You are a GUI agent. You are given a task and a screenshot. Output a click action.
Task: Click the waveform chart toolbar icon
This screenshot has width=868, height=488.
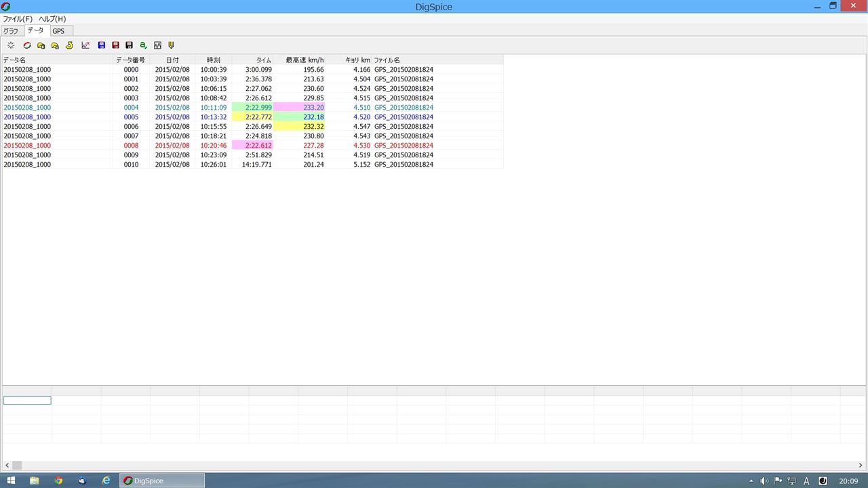pos(157,45)
